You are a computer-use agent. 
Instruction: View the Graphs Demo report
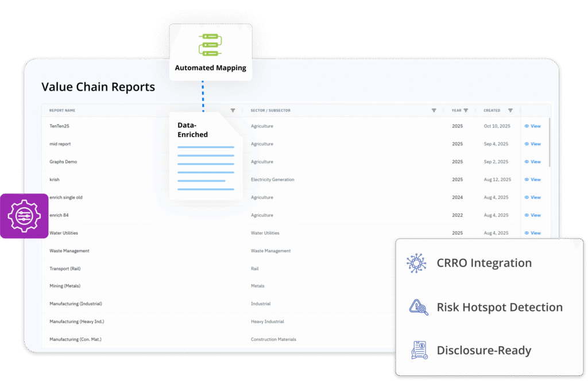coord(532,162)
